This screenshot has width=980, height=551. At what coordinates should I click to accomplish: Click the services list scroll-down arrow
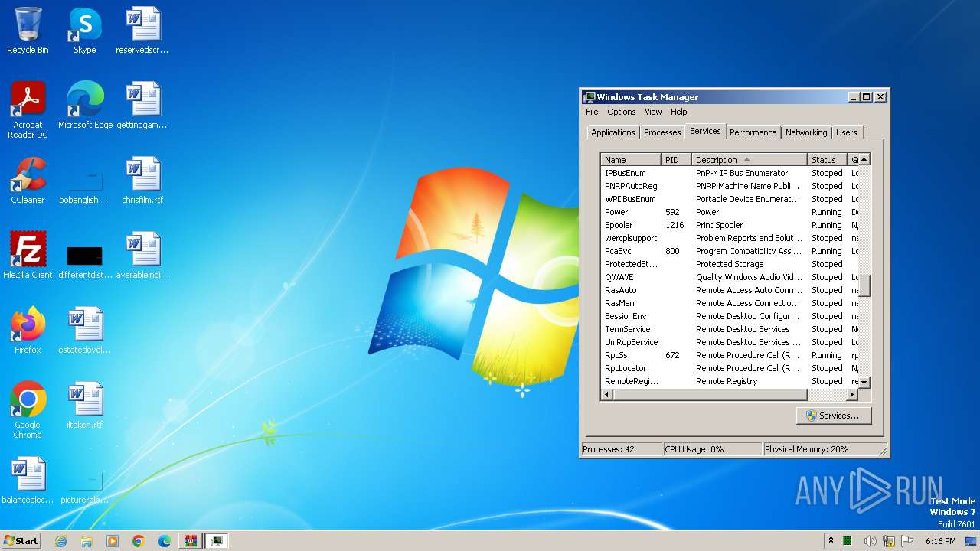click(x=864, y=382)
